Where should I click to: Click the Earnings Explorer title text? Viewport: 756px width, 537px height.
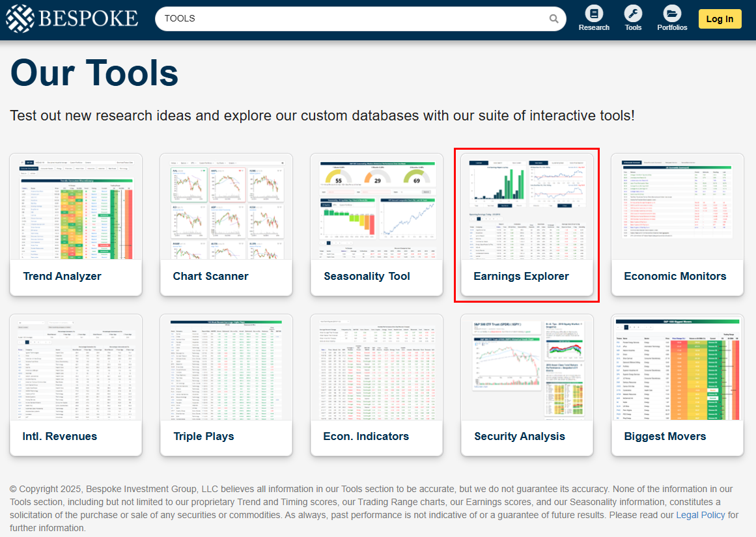(x=521, y=276)
